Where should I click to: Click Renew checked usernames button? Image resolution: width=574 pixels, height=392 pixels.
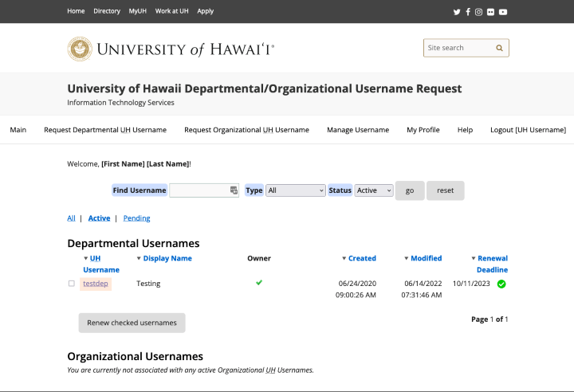click(132, 323)
